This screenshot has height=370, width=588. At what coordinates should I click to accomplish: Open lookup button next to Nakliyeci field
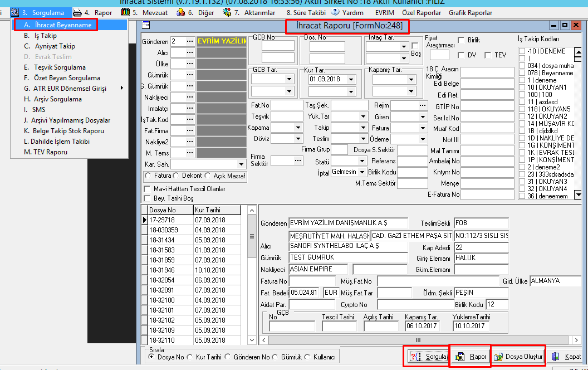pyautogui.click(x=190, y=97)
